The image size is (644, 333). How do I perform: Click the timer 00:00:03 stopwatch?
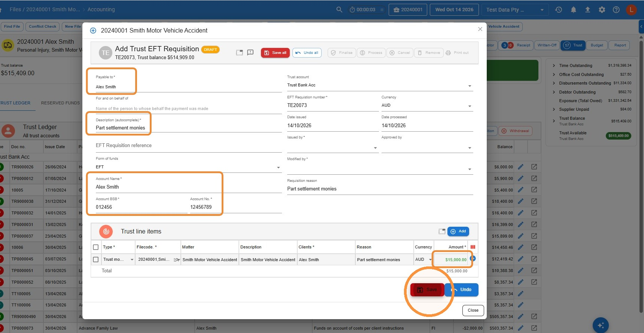point(366,10)
